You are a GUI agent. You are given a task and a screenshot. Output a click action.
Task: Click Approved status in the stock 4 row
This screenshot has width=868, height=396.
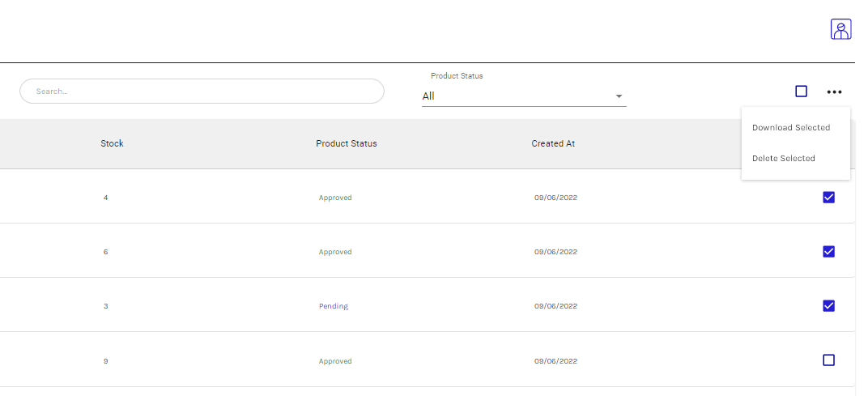click(x=335, y=198)
